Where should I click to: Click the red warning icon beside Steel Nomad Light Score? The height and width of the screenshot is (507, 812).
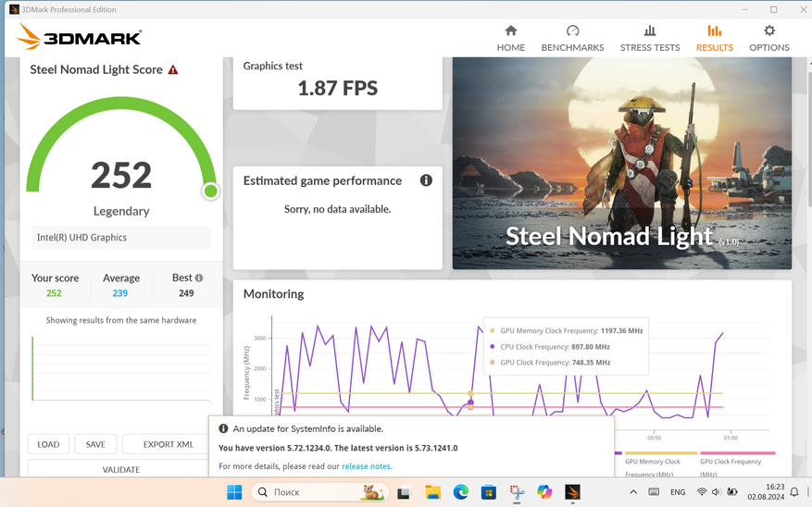[x=173, y=69]
